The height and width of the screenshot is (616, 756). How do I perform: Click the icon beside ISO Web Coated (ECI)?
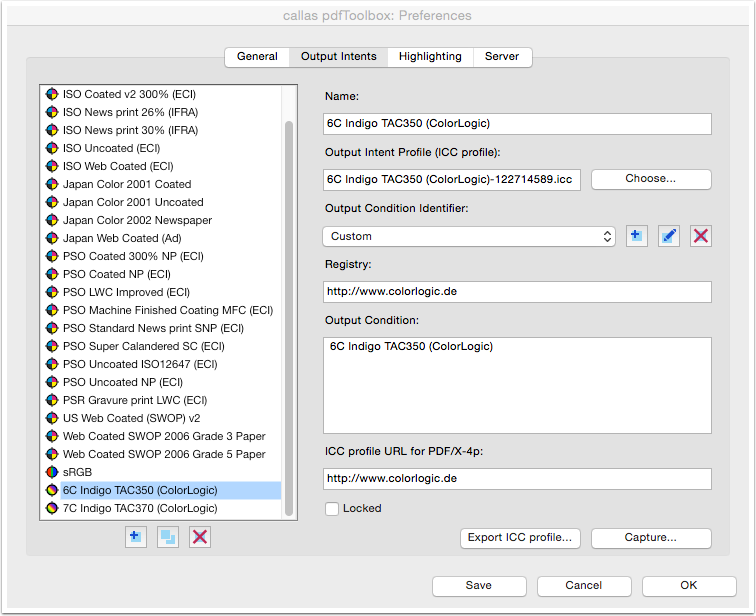point(52,166)
